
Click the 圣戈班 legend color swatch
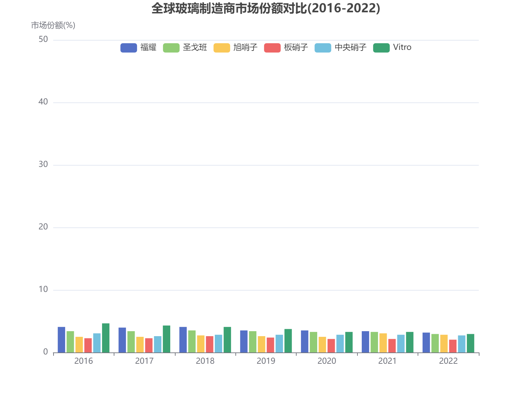171,47
